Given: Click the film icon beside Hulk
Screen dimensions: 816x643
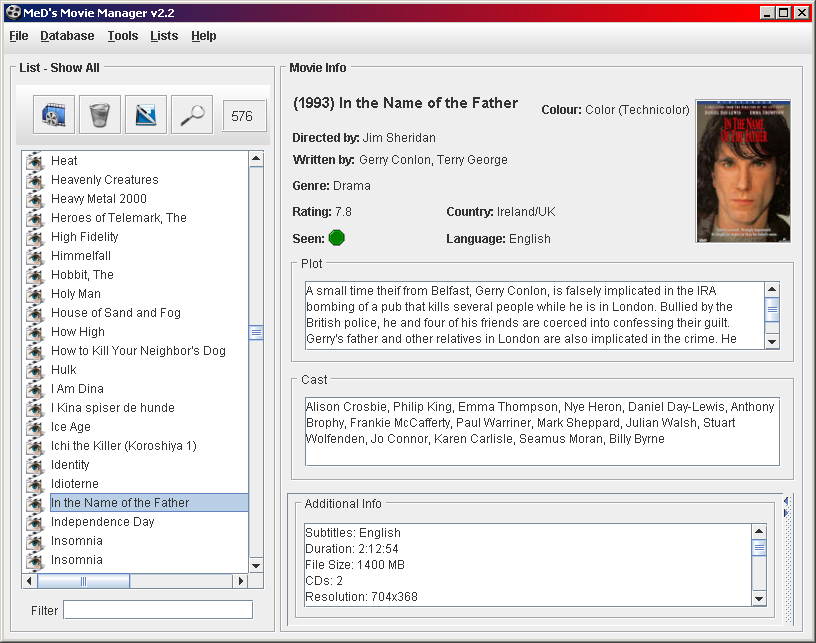Looking at the screenshot, I should coord(35,370).
